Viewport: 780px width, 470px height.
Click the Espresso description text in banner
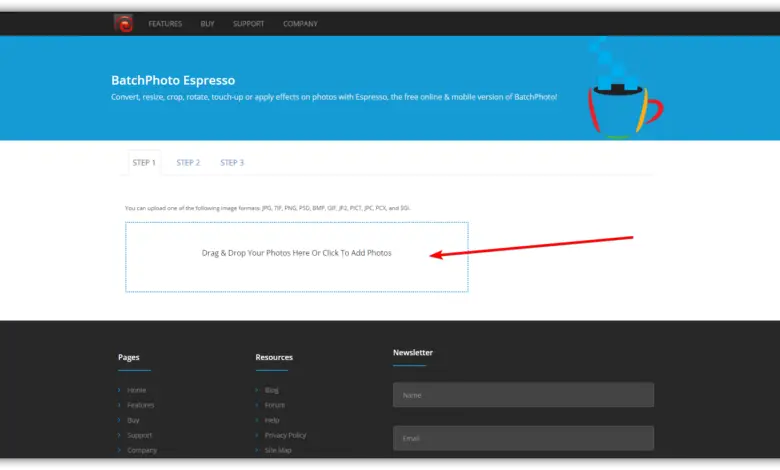334,97
